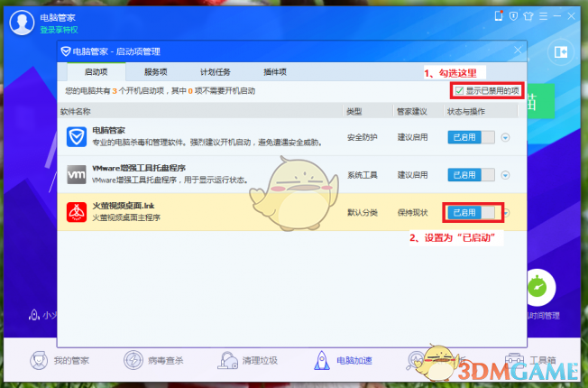Image resolution: width=588 pixels, height=388 pixels.
Task: Click 类型 column header
Action: (x=354, y=112)
